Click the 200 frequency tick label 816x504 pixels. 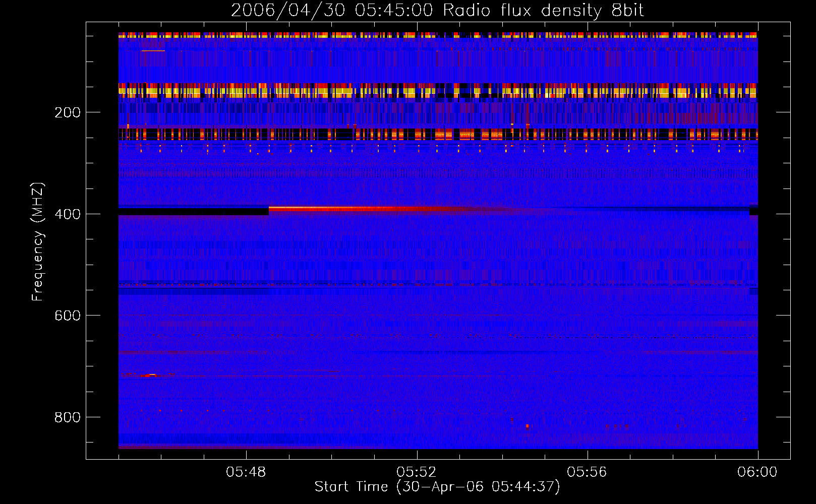(68, 112)
